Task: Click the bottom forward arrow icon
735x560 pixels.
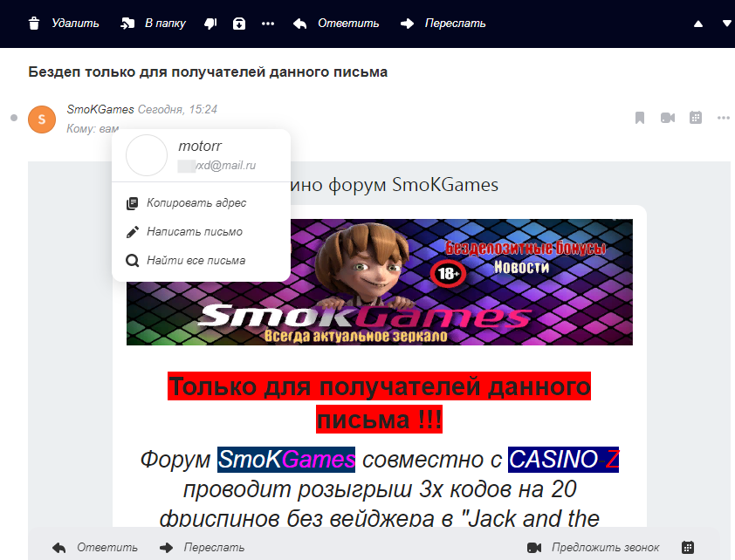Action: [167, 548]
